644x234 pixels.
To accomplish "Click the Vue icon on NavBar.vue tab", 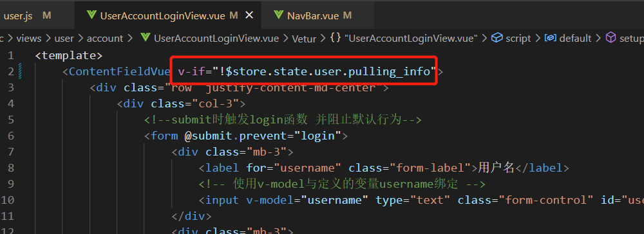I will tap(278, 15).
